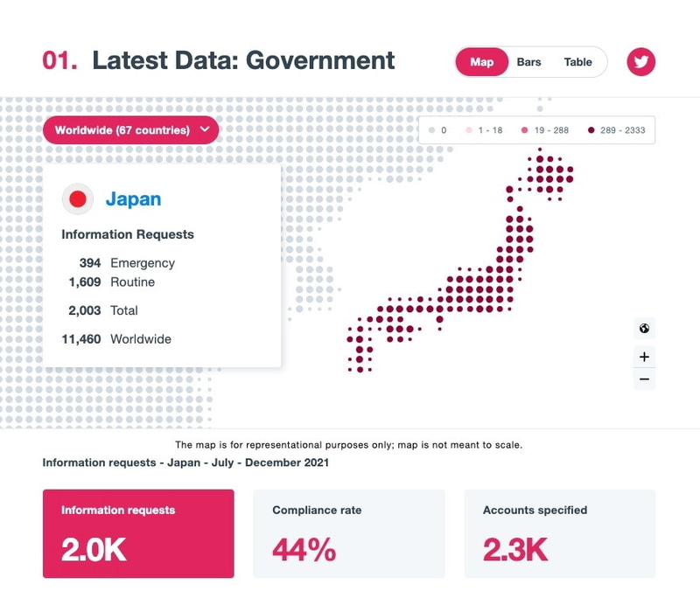This screenshot has width=700, height=598.
Task: Zoom in with the plus icon
Action: [645, 357]
